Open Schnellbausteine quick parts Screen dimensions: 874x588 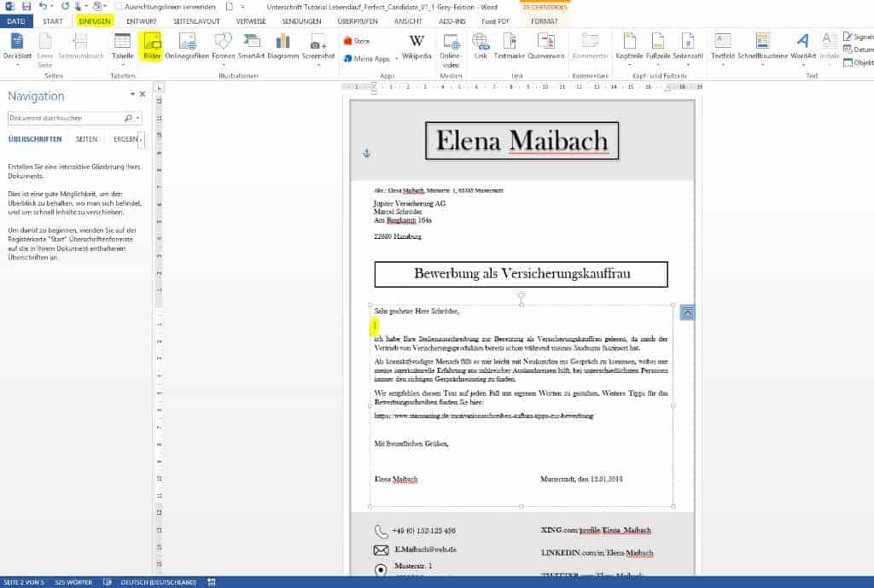[x=762, y=47]
